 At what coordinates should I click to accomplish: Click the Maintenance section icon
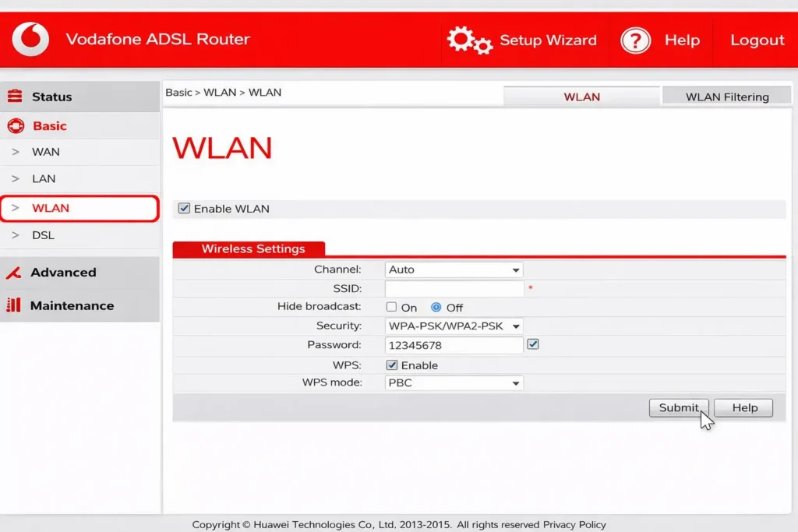(13, 305)
